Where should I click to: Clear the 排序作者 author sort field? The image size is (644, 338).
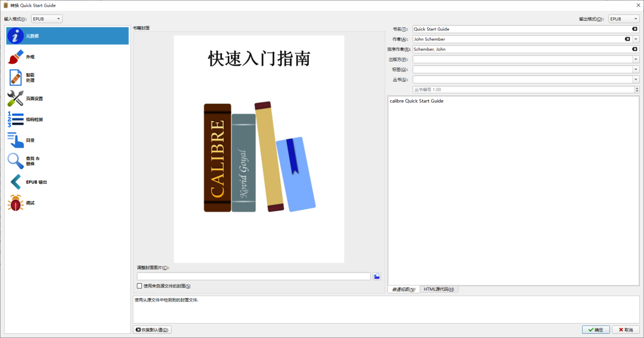[x=634, y=49]
